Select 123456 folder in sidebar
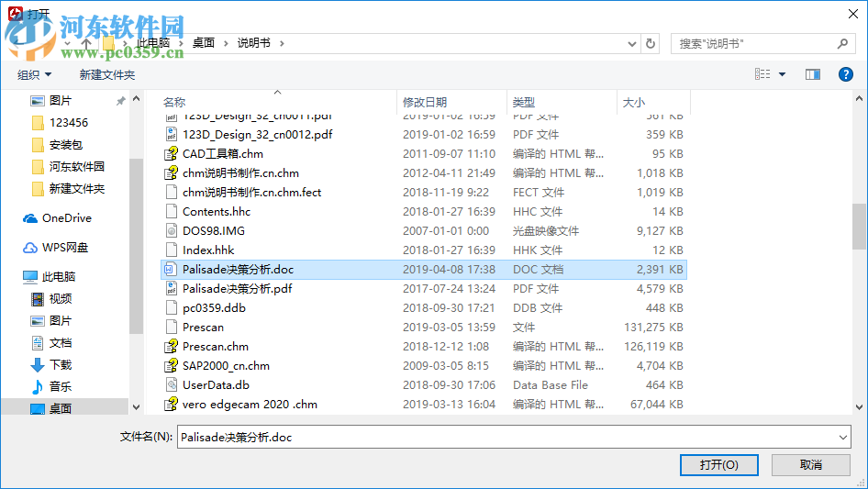 point(68,122)
